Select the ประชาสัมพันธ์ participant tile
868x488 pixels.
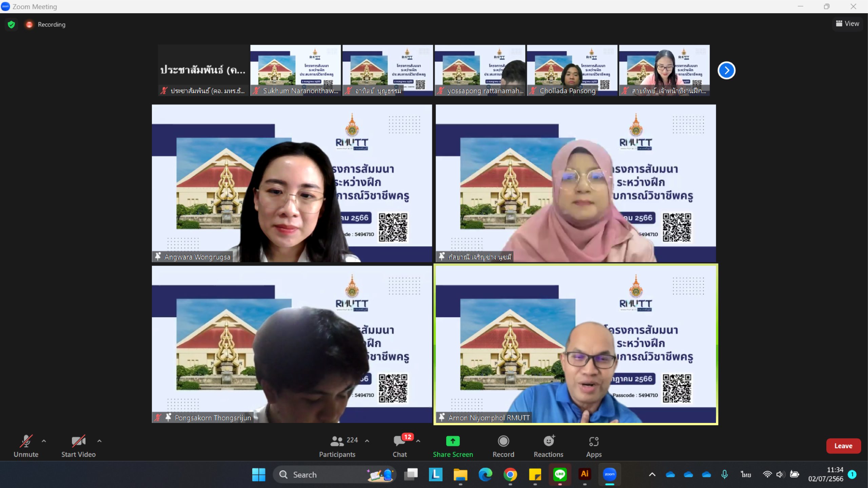[203, 70]
